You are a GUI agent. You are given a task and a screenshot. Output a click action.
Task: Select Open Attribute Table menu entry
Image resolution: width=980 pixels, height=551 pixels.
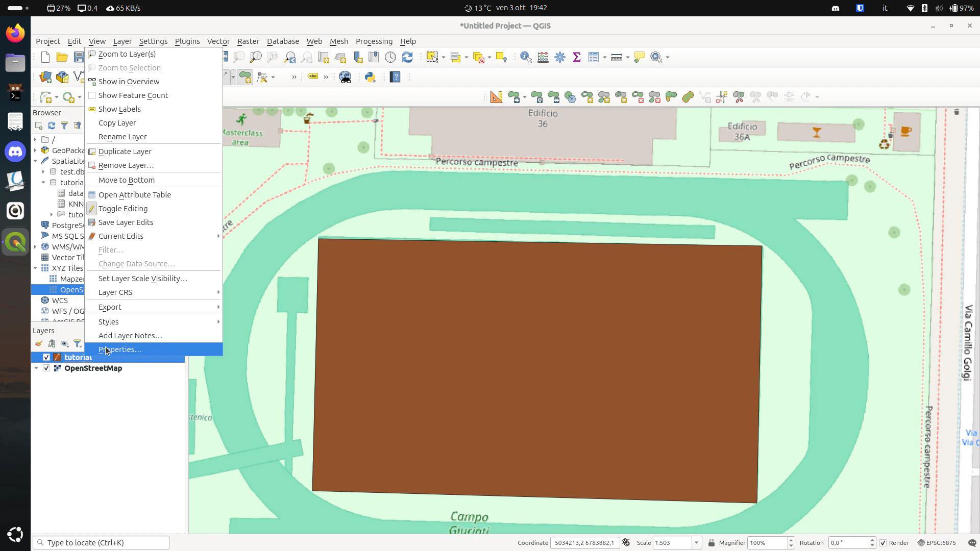(x=135, y=195)
